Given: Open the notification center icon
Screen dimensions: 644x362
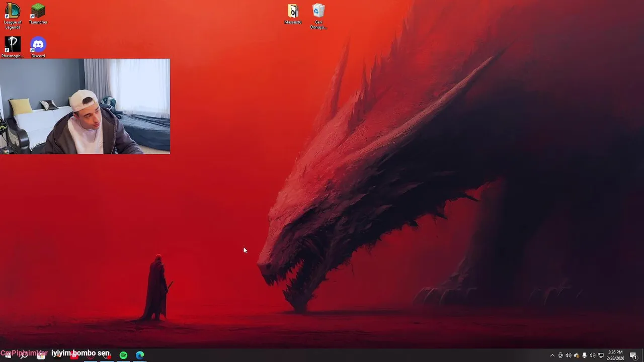Looking at the screenshot, I should 633,355.
